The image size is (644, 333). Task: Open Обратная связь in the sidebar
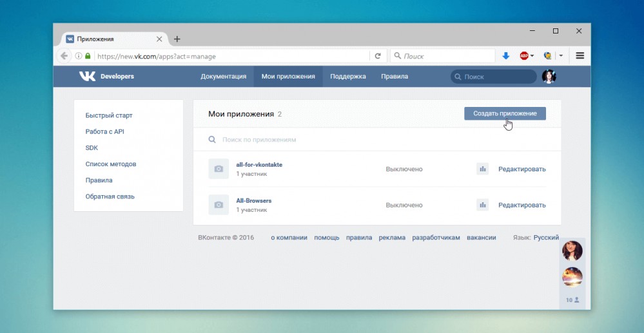pyautogui.click(x=110, y=196)
